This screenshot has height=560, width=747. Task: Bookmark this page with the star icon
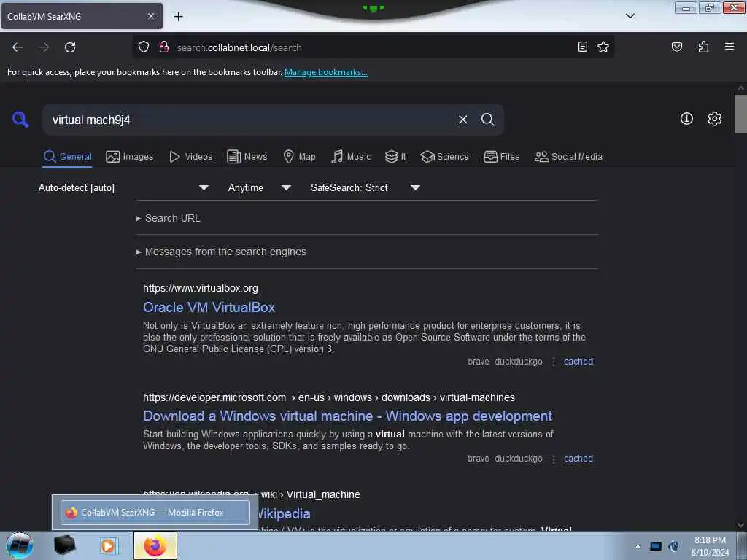603,47
